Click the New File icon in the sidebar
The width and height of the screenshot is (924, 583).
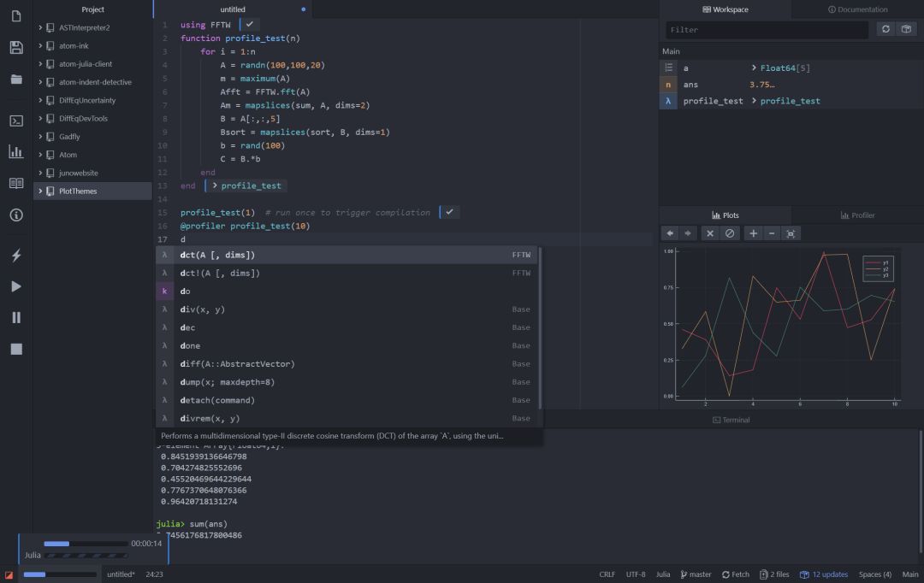point(16,16)
